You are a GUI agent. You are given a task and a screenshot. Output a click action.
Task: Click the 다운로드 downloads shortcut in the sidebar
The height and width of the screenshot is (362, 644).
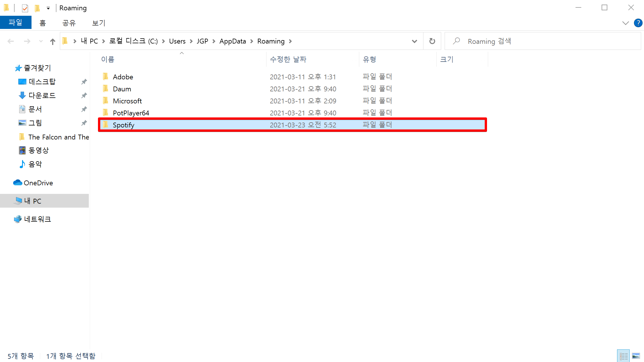[42, 95]
